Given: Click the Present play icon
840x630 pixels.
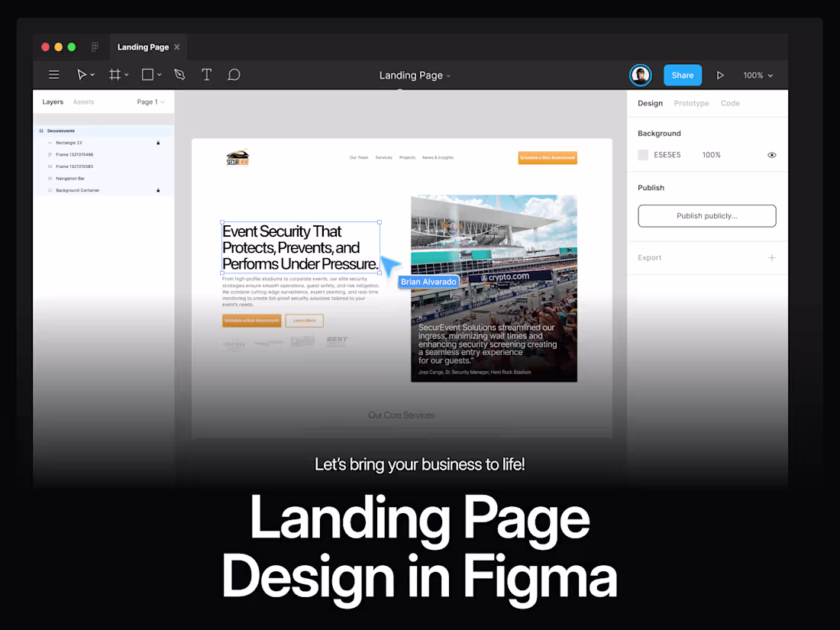Looking at the screenshot, I should click(x=720, y=75).
